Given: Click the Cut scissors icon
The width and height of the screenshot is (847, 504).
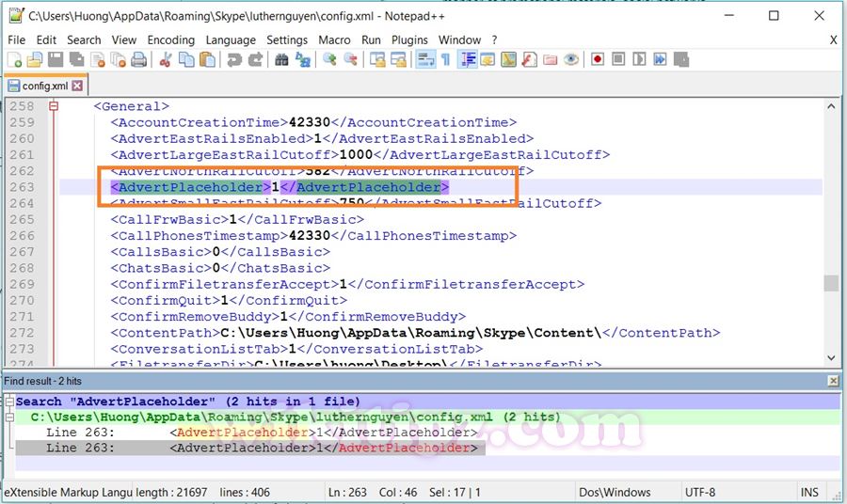Looking at the screenshot, I should point(166,59).
